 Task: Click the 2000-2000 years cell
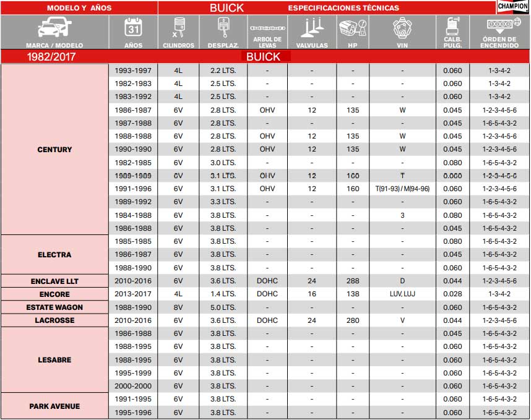133,386
